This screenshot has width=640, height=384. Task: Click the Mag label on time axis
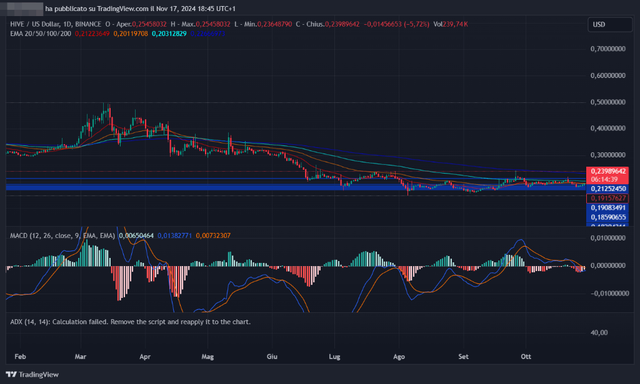coord(207,357)
